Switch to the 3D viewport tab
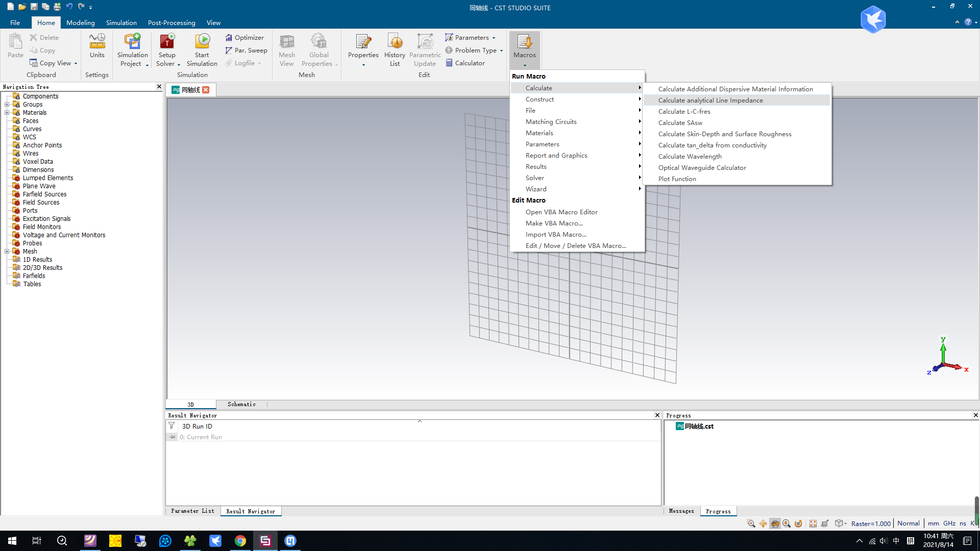 [190, 404]
